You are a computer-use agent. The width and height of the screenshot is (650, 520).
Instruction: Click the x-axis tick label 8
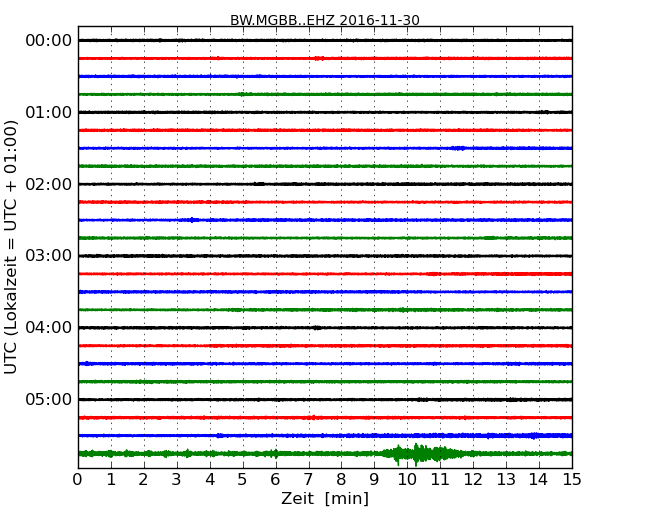(341, 479)
